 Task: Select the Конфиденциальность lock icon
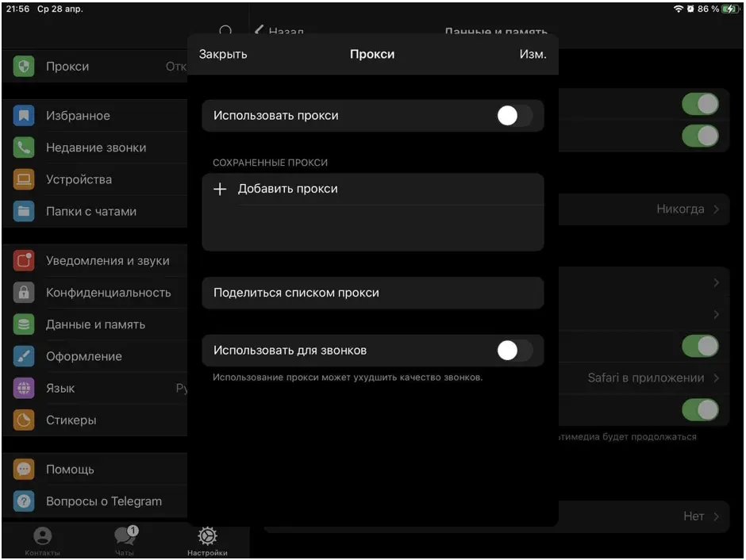(x=22, y=292)
